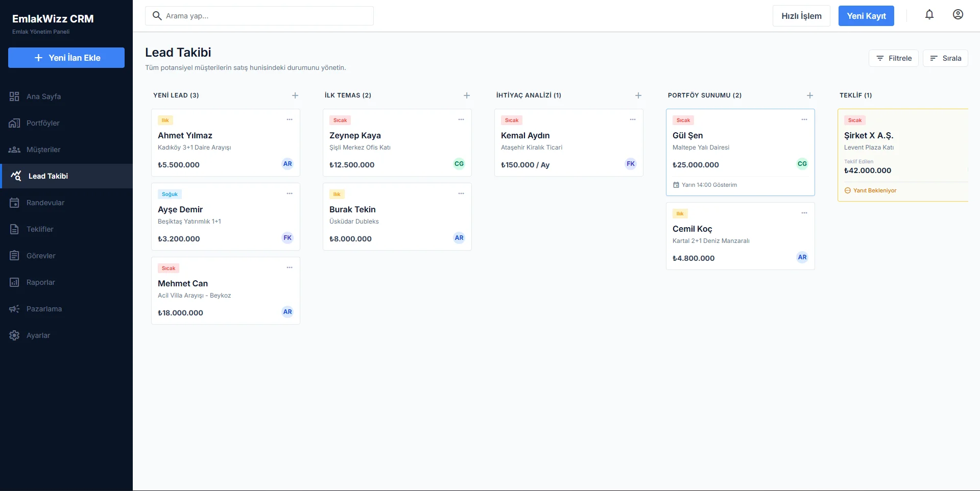Open Raporlar in sidebar
The height and width of the screenshot is (491, 980).
pos(66,282)
